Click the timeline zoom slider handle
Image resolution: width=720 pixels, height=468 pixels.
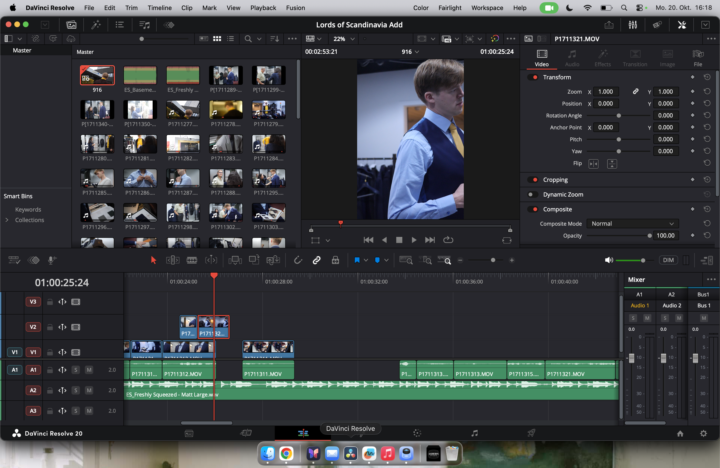[x=493, y=260]
